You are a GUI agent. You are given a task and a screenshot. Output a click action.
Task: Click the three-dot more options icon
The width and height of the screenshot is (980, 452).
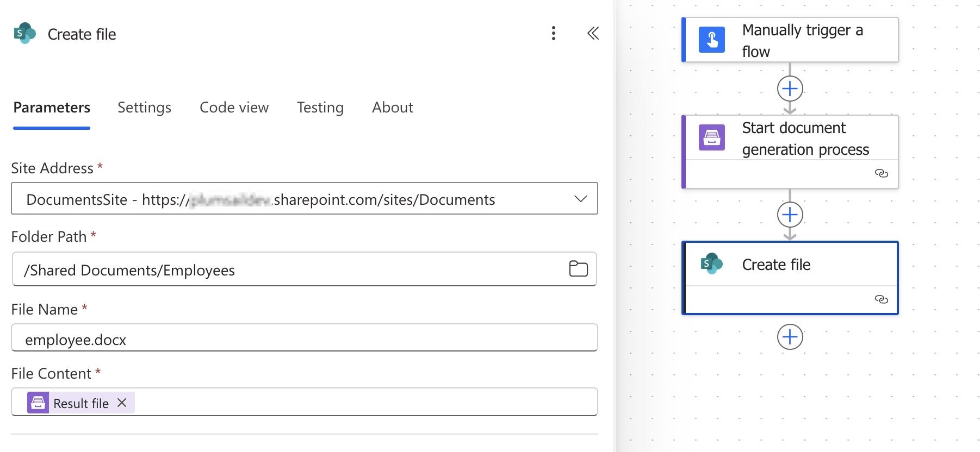(x=553, y=34)
